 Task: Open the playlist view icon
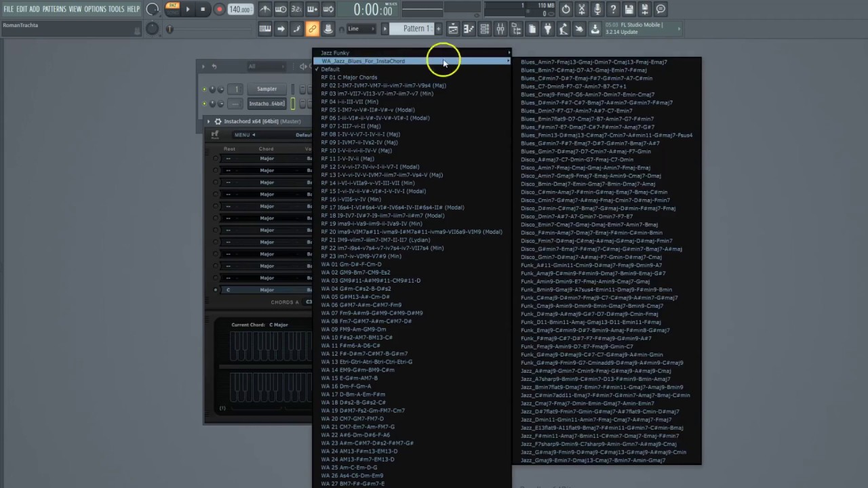pos(453,29)
